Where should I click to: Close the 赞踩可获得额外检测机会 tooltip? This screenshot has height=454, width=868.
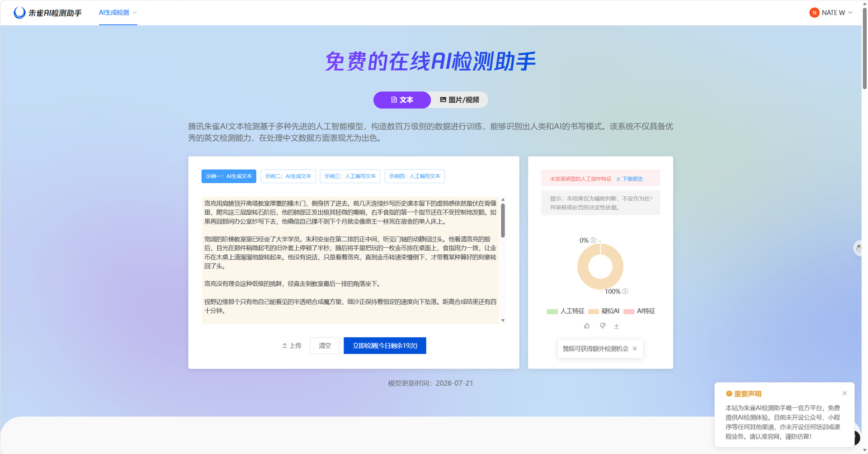pos(635,349)
